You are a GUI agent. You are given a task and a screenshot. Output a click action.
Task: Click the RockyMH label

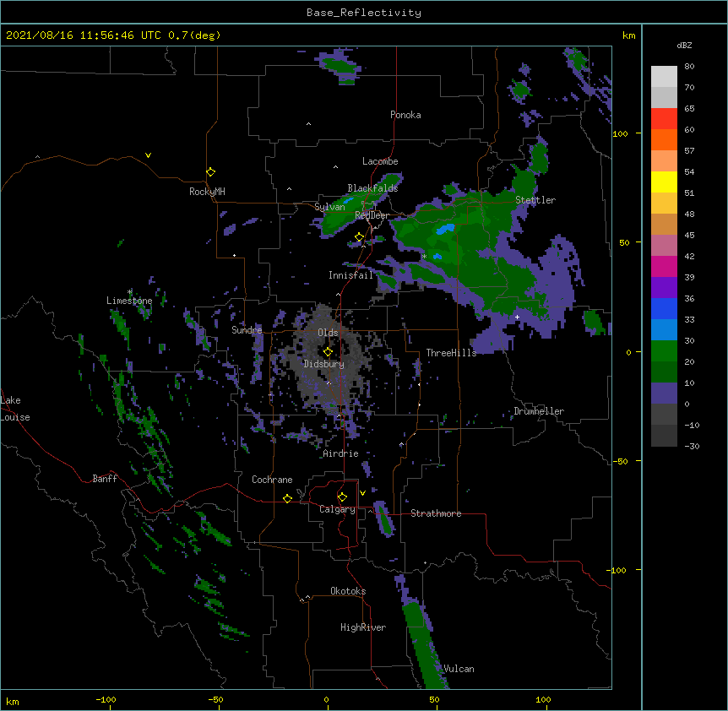click(207, 192)
